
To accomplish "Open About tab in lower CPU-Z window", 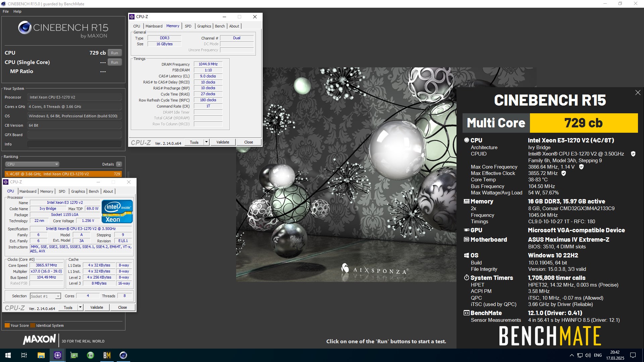I will (108, 191).
